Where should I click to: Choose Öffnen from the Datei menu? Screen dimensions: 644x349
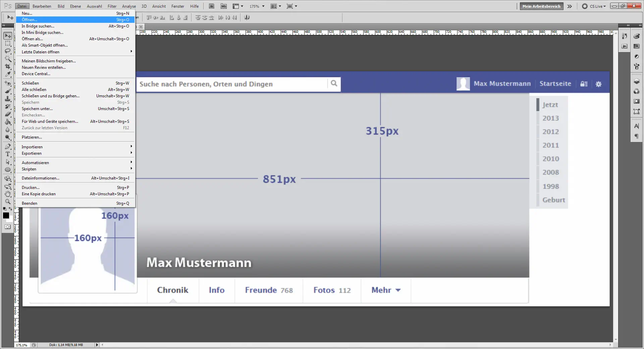(29, 20)
